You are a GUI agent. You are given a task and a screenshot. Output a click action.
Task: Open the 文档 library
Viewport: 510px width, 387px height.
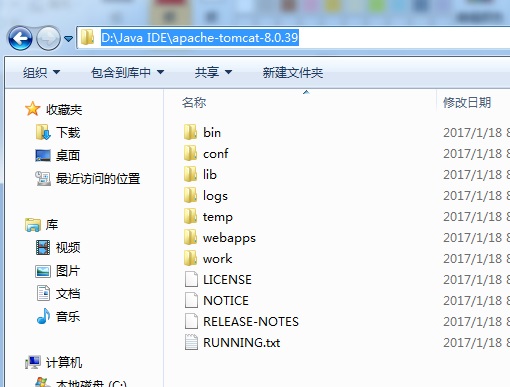click(68, 294)
